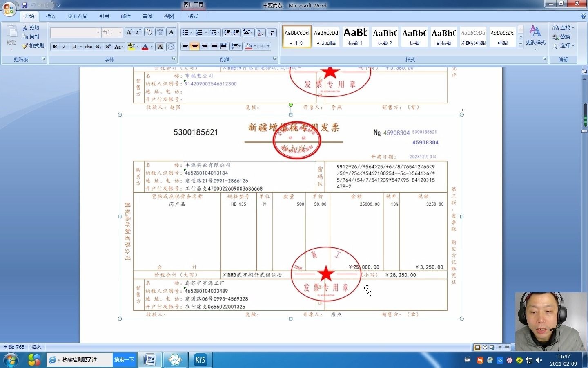The height and width of the screenshot is (368, 588).
Task: Toggle underline on the selected text
Action: point(73,47)
